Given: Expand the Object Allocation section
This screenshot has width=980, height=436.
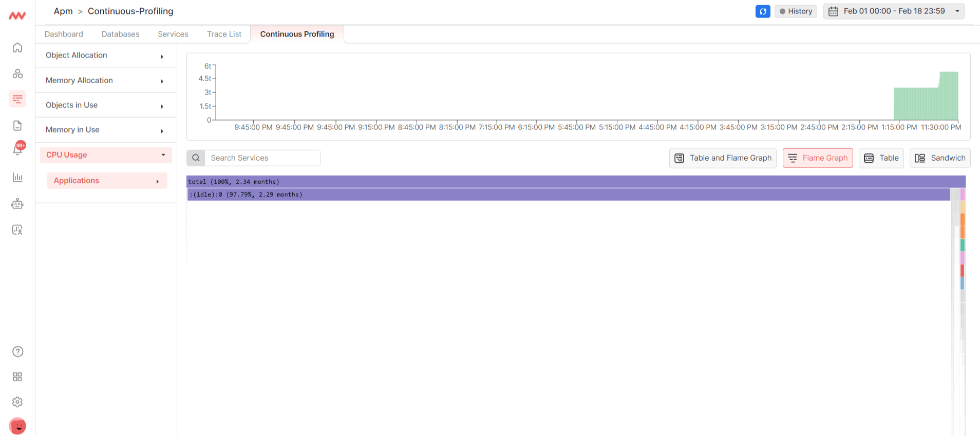Looking at the screenshot, I should point(106,55).
